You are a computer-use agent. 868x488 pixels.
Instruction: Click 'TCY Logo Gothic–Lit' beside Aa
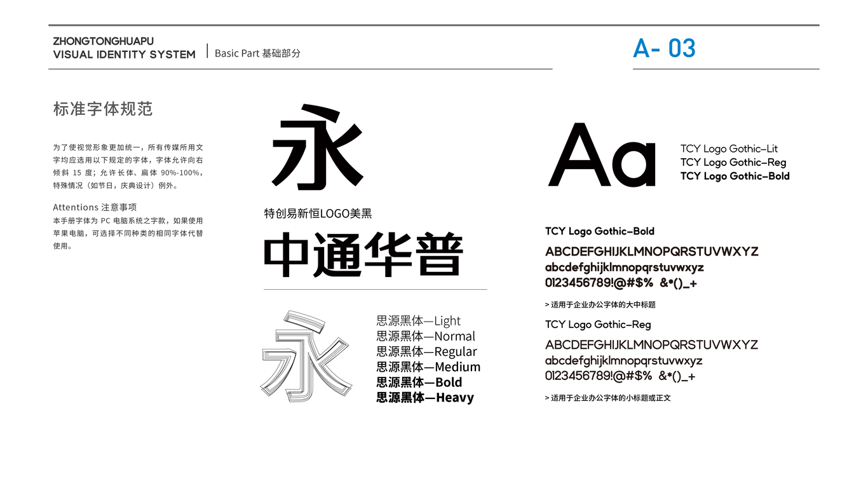point(729,149)
